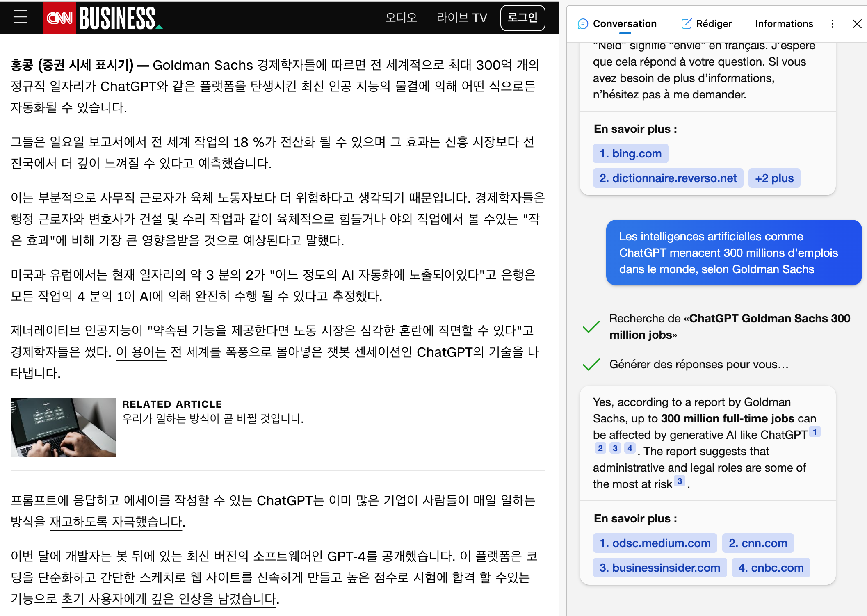The width and height of the screenshot is (867, 616).
Task: Open the 라이브 TV link
Action: click(x=462, y=18)
